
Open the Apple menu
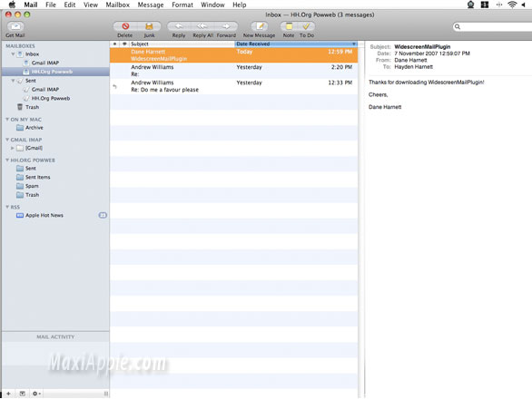point(12,5)
